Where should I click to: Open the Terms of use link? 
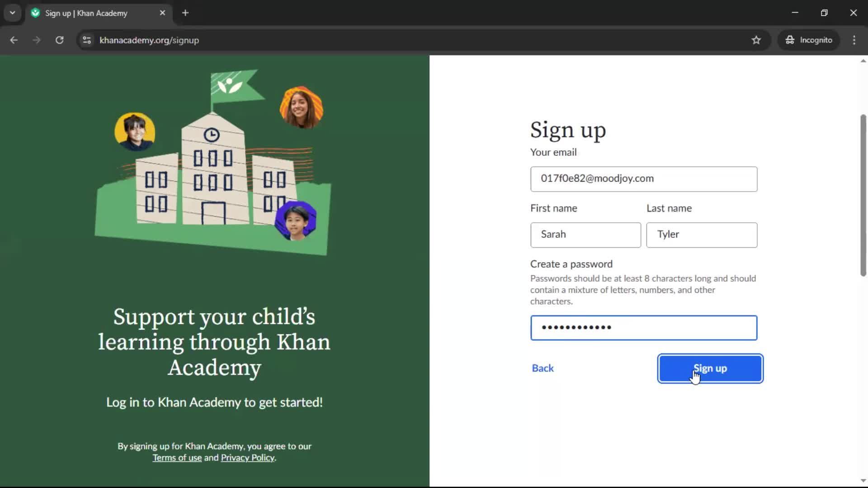click(x=177, y=458)
